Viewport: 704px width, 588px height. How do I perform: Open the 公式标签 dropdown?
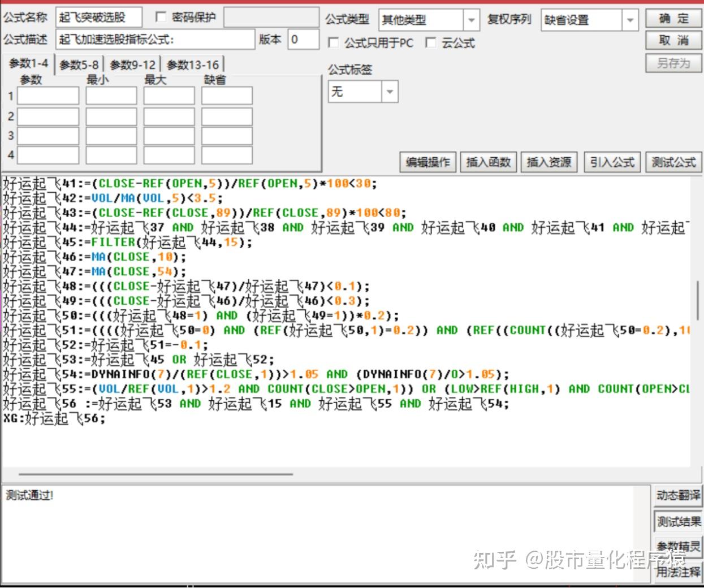[390, 92]
